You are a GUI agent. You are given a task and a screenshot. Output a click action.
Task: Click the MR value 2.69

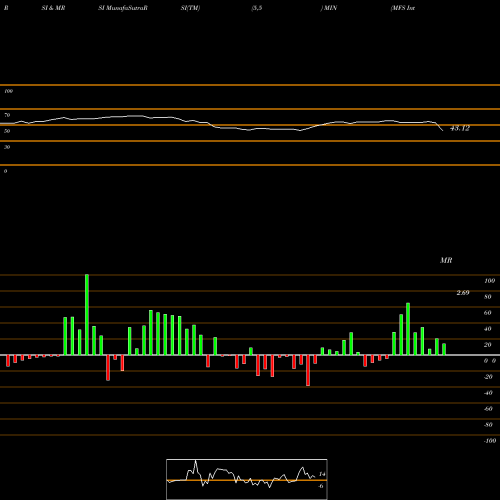coord(463,293)
